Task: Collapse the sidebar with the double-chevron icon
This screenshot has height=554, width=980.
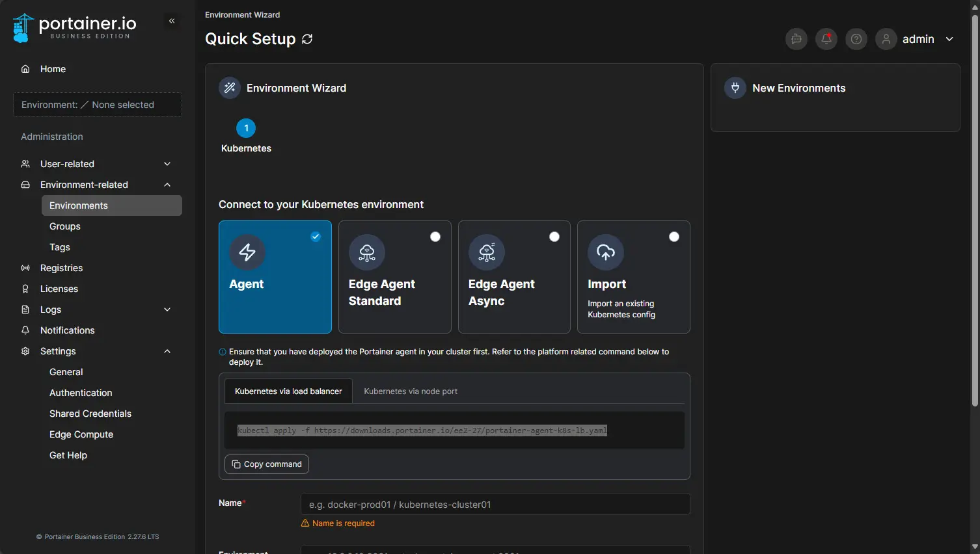Action: point(172,21)
